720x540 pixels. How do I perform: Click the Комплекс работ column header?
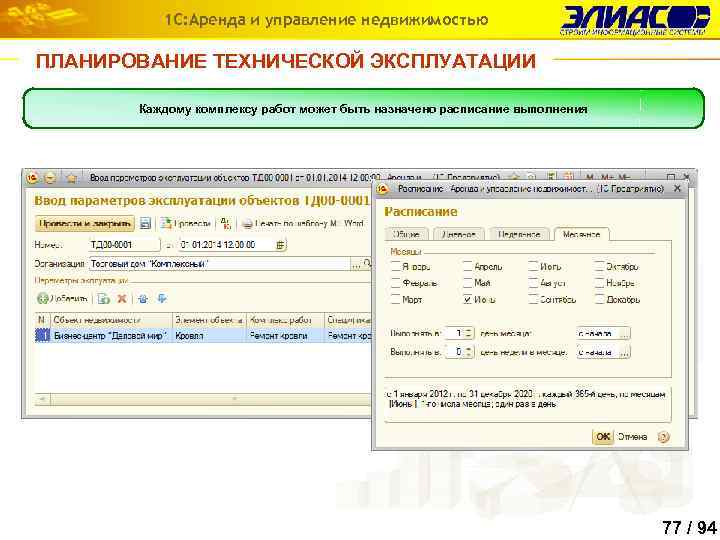point(286,320)
